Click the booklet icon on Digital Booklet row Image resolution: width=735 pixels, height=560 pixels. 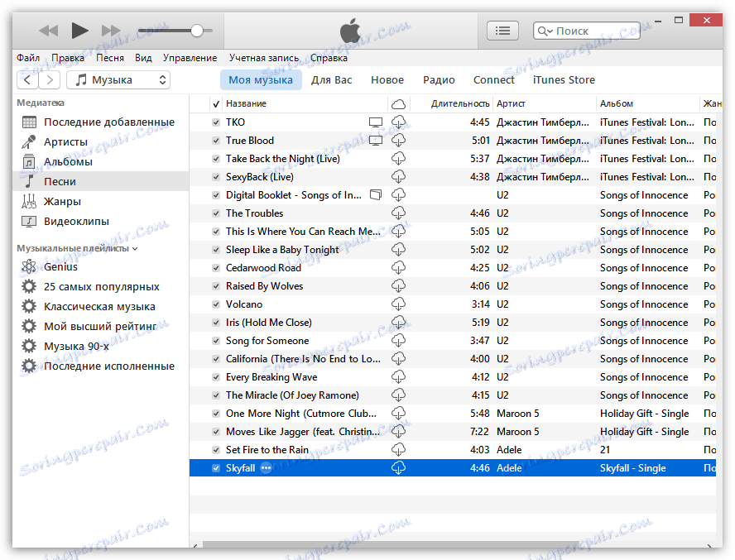click(x=376, y=195)
